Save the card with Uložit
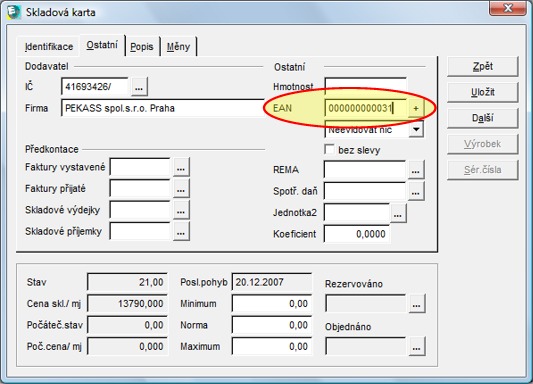 pos(483,92)
